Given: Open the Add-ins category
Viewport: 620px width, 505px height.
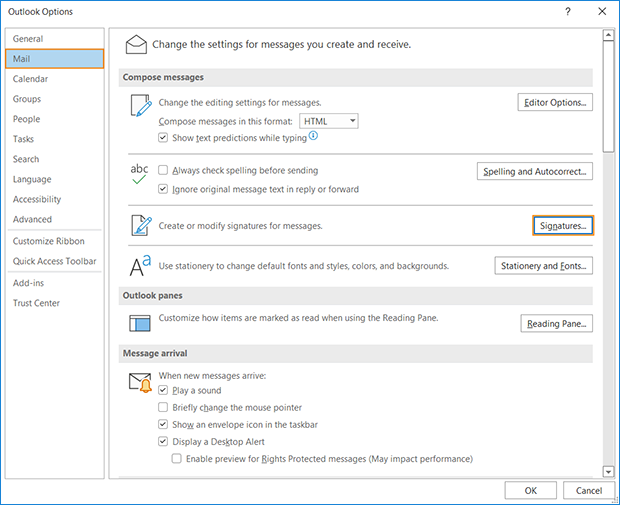Looking at the screenshot, I should click(x=55, y=283).
